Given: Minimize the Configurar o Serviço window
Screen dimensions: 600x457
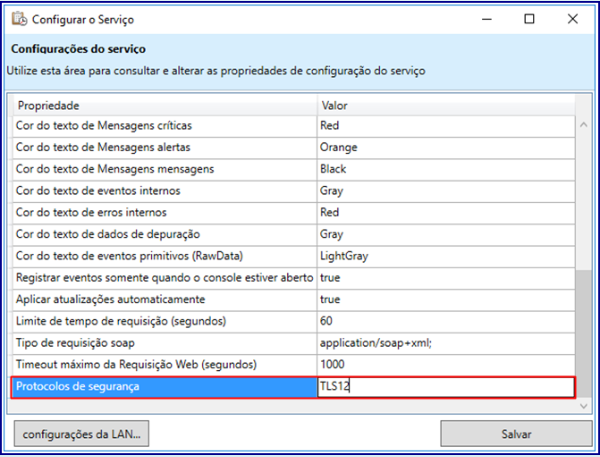Looking at the screenshot, I should (487, 19).
